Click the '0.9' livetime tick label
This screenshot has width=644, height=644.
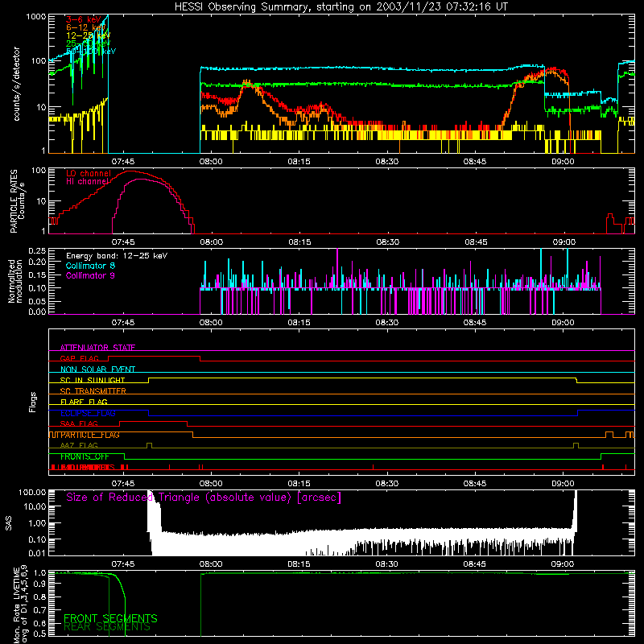click(x=40, y=584)
